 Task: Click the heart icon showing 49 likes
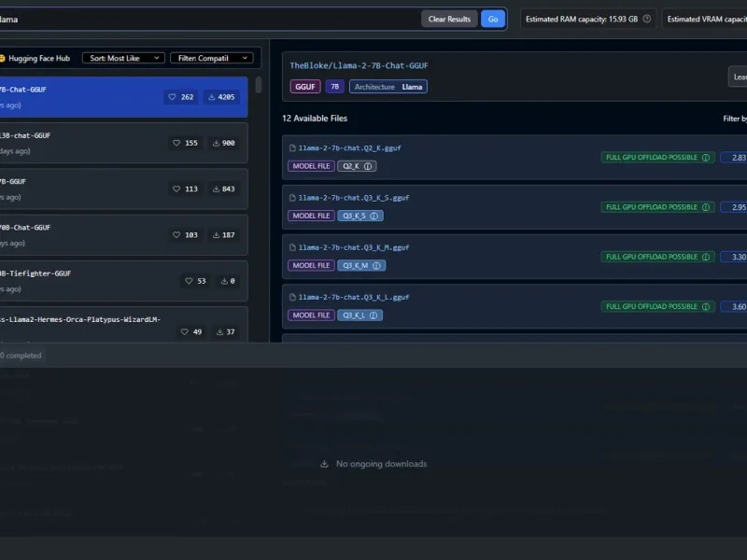point(184,332)
